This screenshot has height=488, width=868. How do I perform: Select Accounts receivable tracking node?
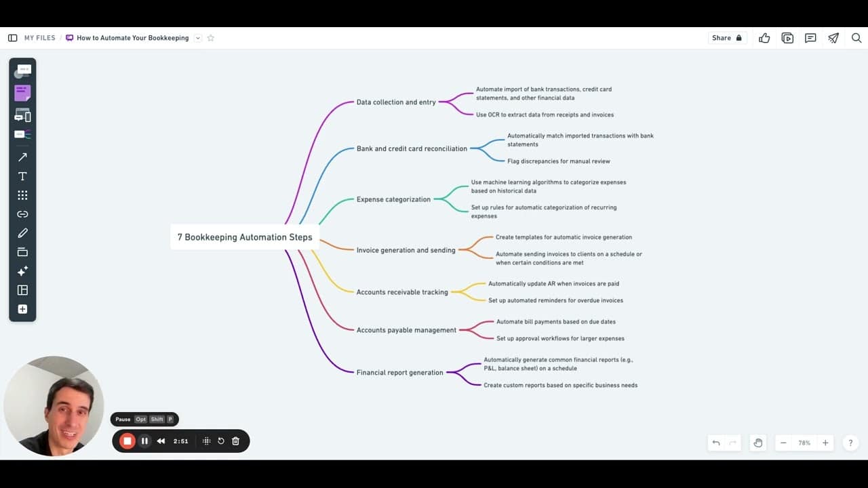click(x=402, y=292)
